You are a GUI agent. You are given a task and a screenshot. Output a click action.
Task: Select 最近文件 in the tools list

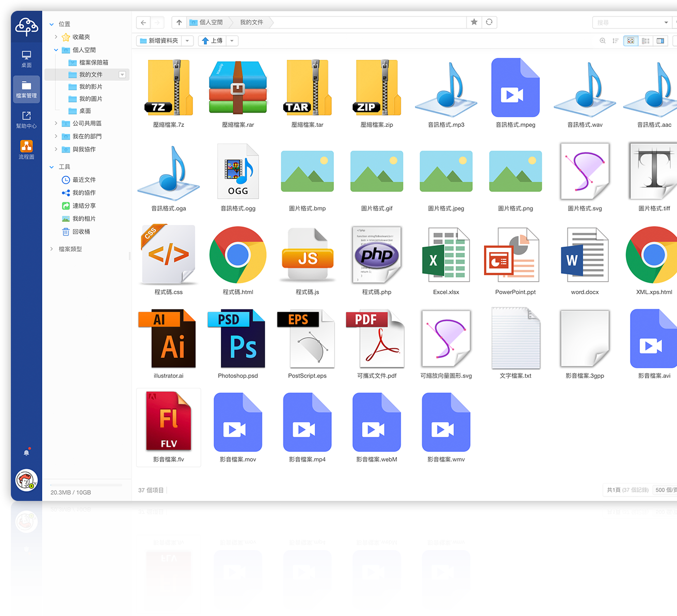pos(84,180)
